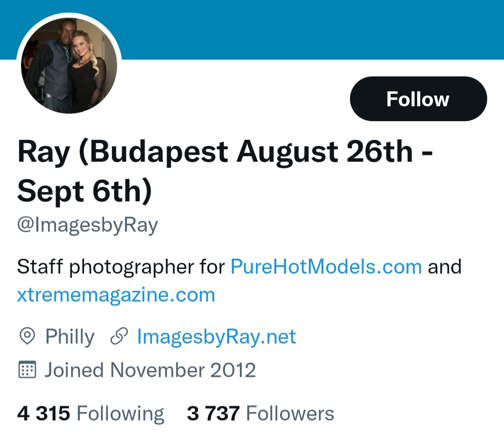Screen dimensions: 504x436
Task: Open the PureHotModels.com link
Action: click(x=326, y=267)
